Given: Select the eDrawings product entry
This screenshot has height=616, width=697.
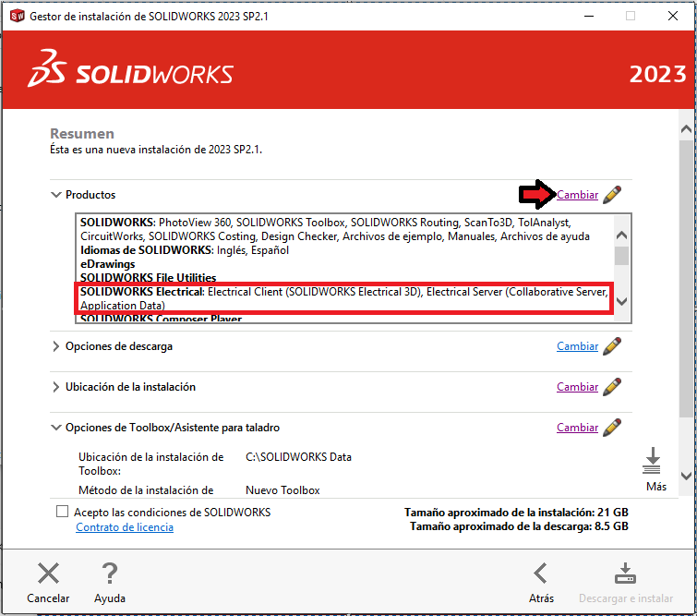Looking at the screenshot, I should click(108, 264).
